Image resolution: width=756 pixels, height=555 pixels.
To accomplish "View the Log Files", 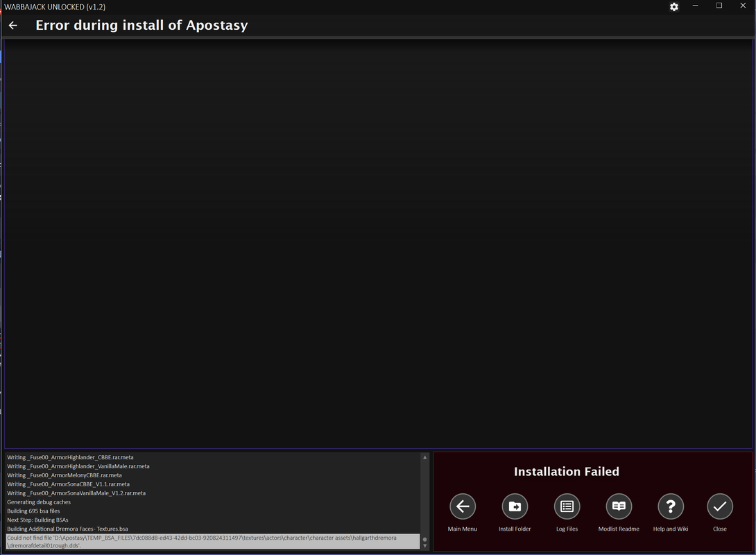I will 567,506.
